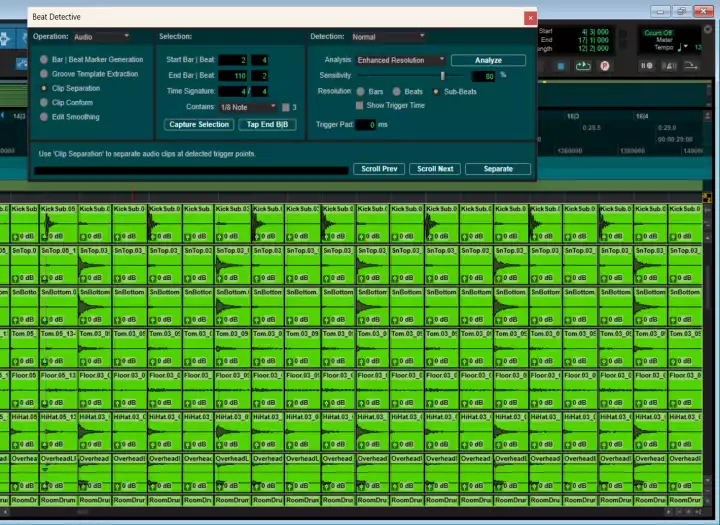720x525 pixels.
Task: Open the Contains 1/8 Note dropdown
Action: [x=246, y=107]
